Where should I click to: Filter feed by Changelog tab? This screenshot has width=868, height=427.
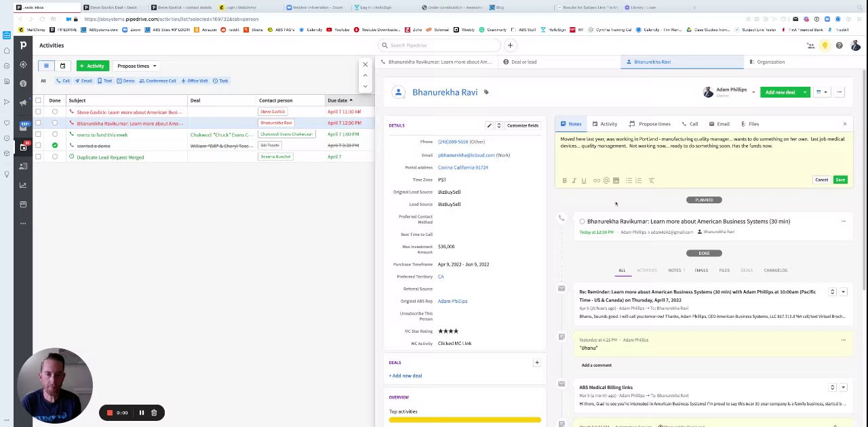coord(775,270)
